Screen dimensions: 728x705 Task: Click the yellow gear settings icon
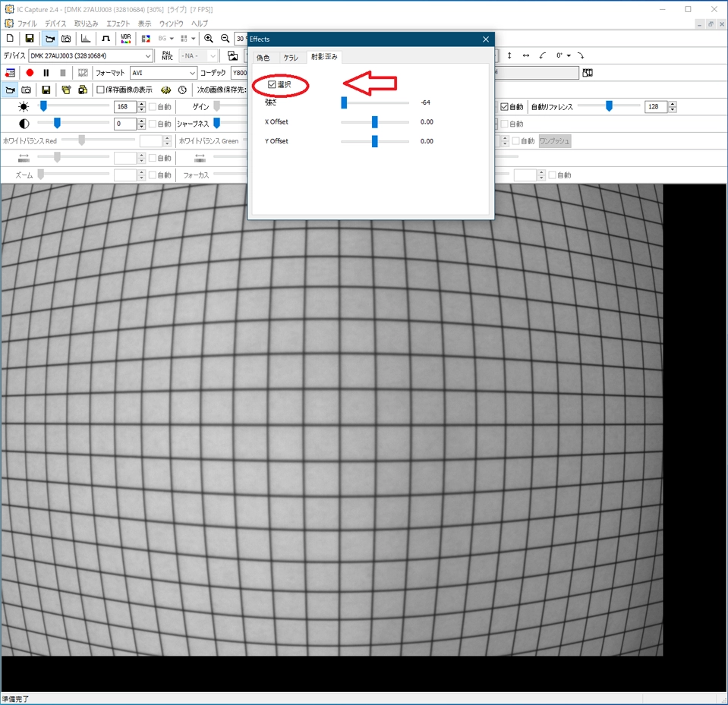pos(165,90)
